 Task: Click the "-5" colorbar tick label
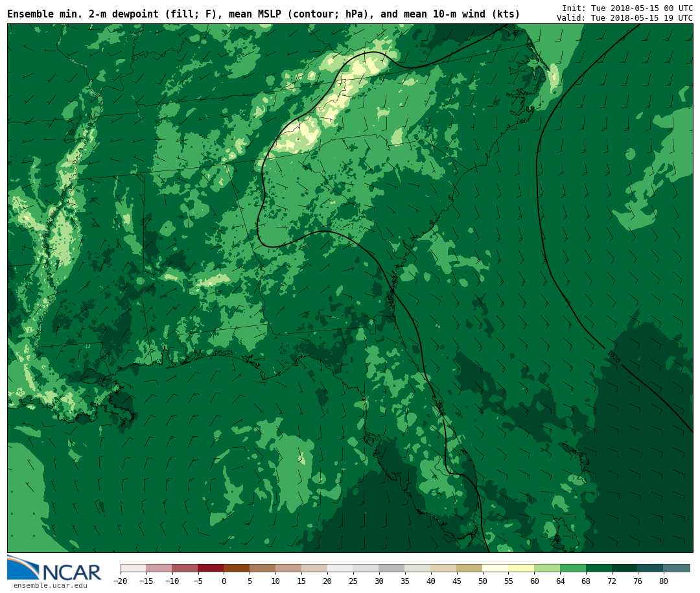tap(198, 581)
